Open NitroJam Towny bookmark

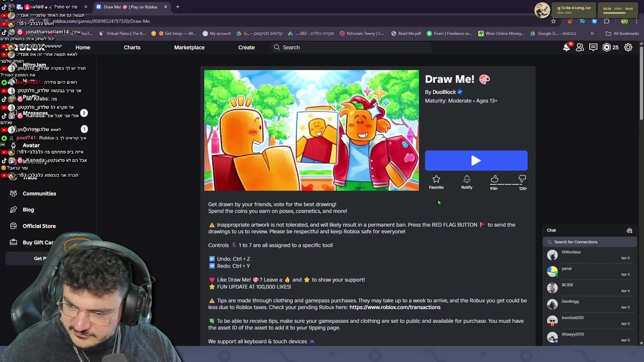(x=362, y=34)
